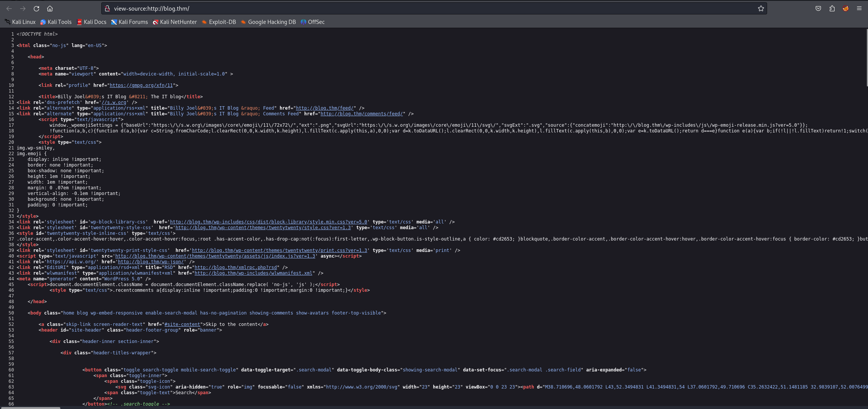Open the blog.thm/feed/ link
868x409 pixels.
[324, 108]
